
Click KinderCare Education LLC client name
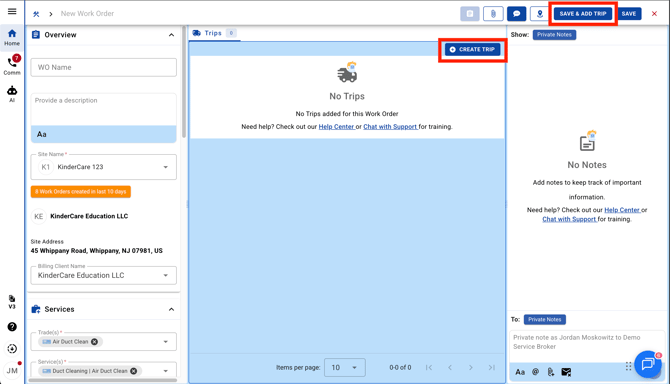point(89,216)
